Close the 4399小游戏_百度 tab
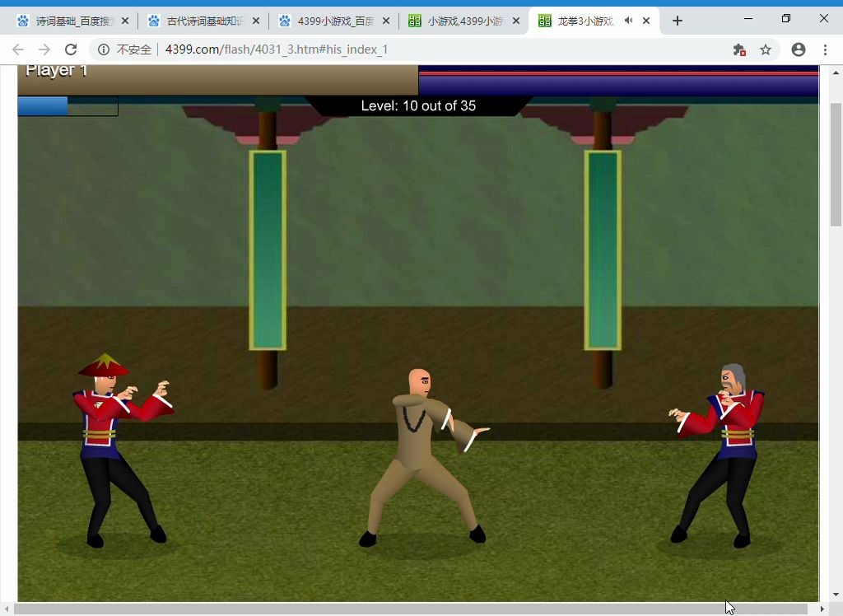Image resolution: width=843 pixels, height=616 pixels. (386, 21)
